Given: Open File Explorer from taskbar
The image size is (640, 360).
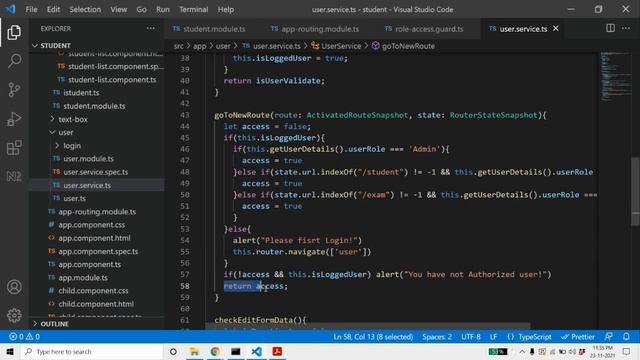Looking at the screenshot, I should pyautogui.click(x=194, y=351).
